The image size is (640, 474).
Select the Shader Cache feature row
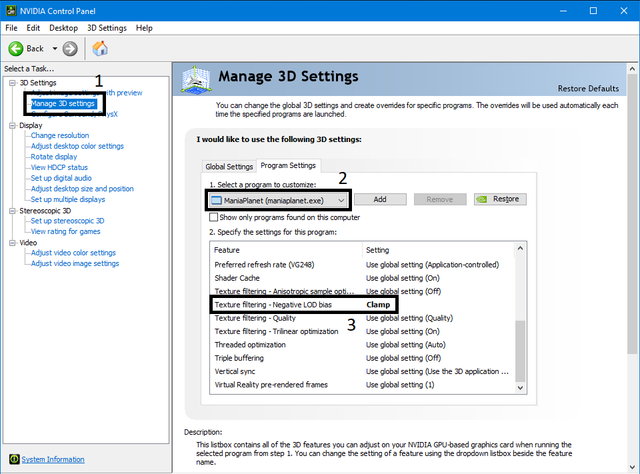363,278
